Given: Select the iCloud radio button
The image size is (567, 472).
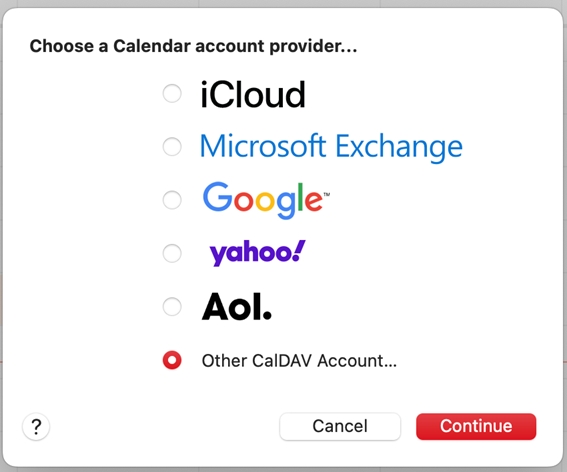Looking at the screenshot, I should tap(172, 93).
